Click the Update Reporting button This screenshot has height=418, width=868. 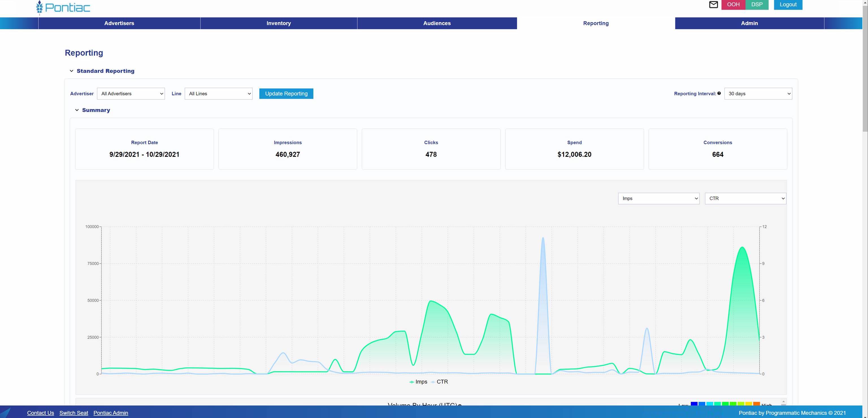pyautogui.click(x=286, y=94)
